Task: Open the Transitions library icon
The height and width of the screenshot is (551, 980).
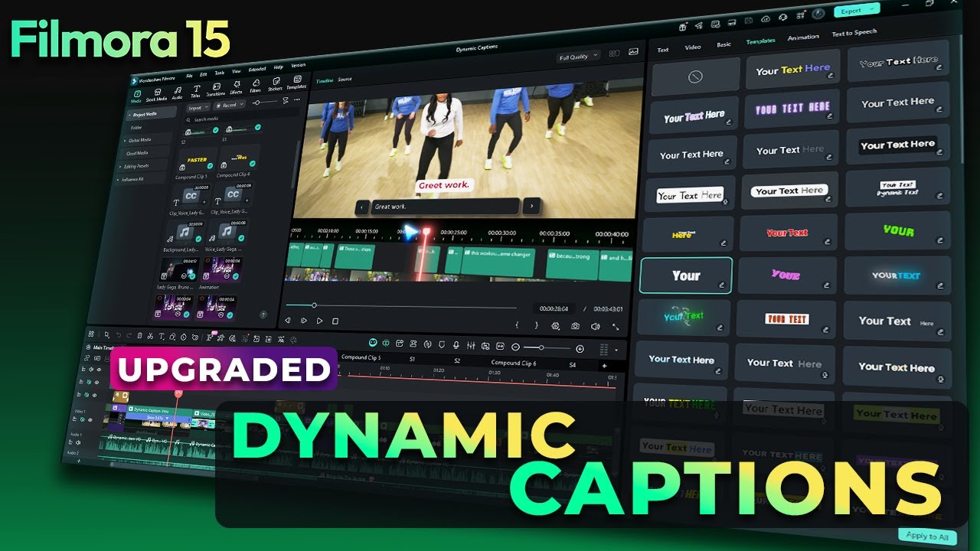Action: (x=217, y=86)
